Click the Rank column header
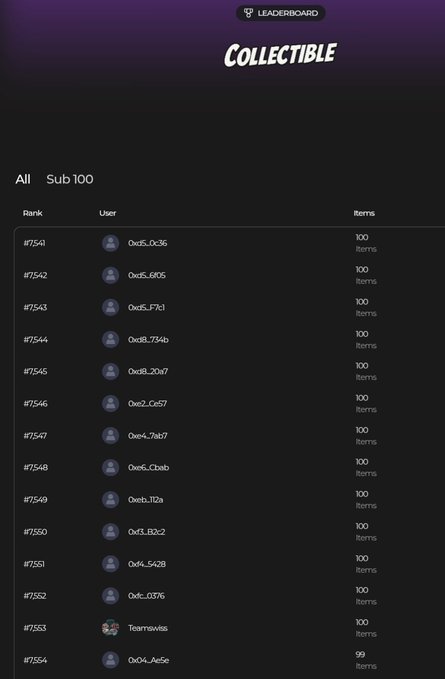445x679 pixels. point(32,213)
